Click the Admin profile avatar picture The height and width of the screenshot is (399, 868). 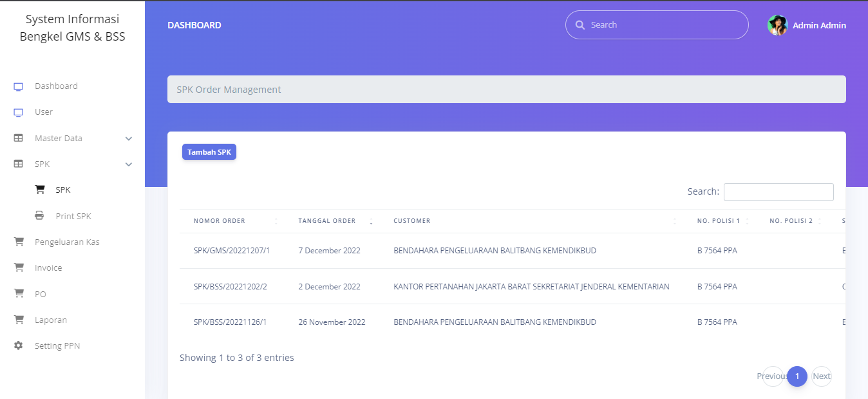coord(777,25)
